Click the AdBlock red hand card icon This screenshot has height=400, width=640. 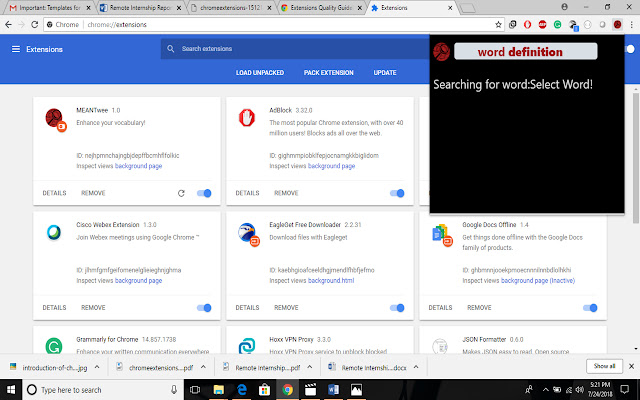(x=247, y=118)
